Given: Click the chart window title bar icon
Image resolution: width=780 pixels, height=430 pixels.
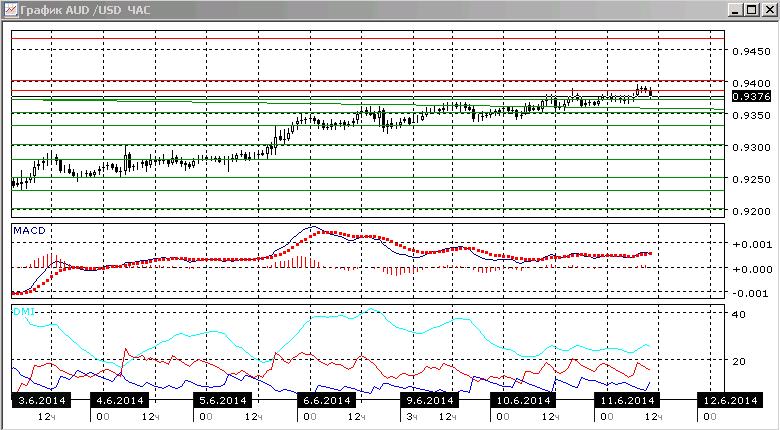Looking at the screenshot, I should (10, 9).
